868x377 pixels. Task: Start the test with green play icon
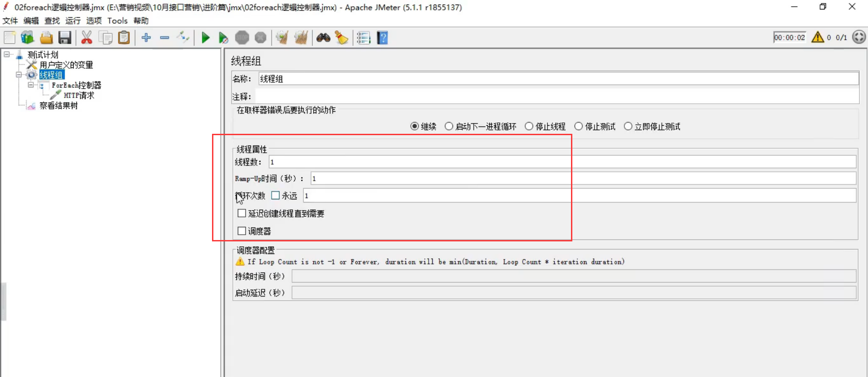(205, 38)
